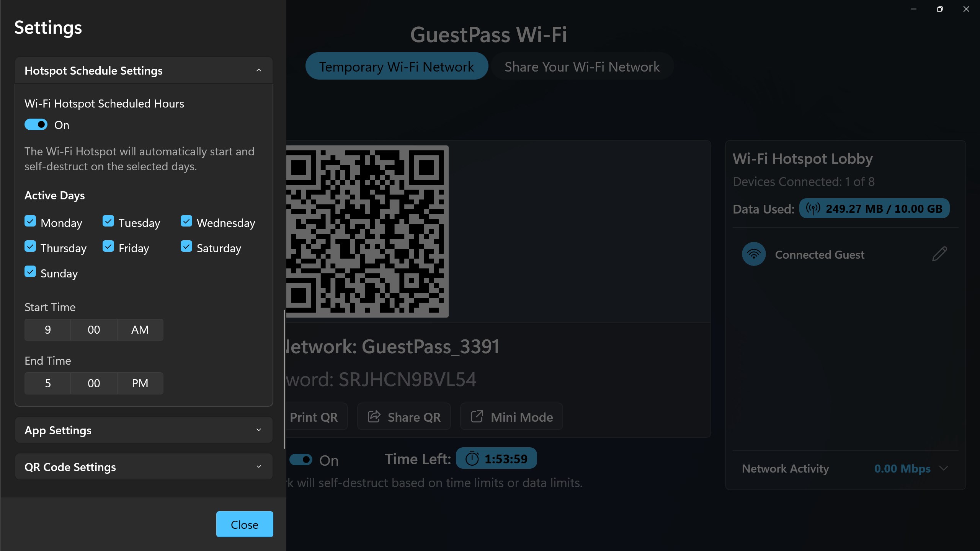Expand Network Activity chevron
980x551 pixels.
point(944,468)
